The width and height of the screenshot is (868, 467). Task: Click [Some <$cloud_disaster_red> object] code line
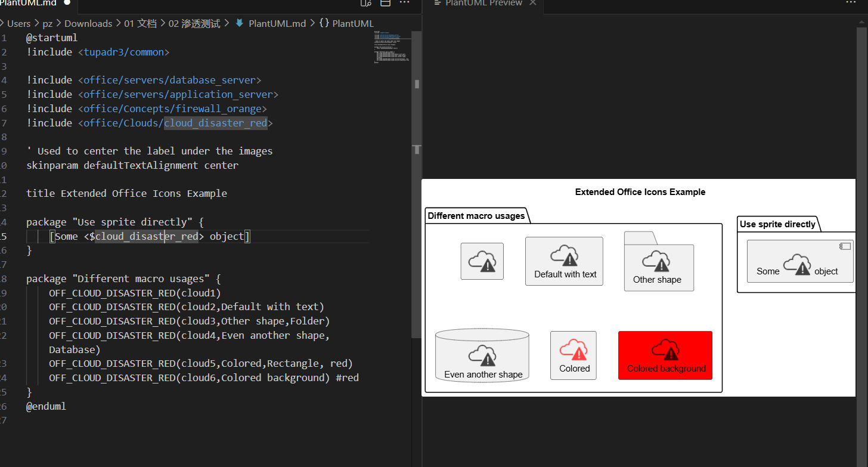coord(150,236)
